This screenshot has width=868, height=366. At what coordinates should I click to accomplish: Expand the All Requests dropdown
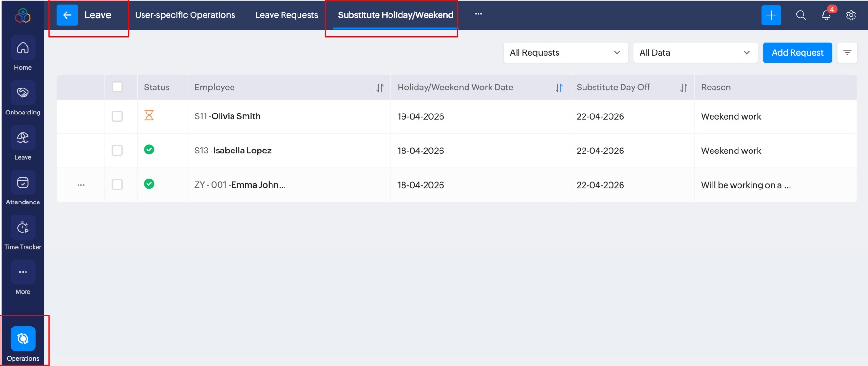point(565,53)
